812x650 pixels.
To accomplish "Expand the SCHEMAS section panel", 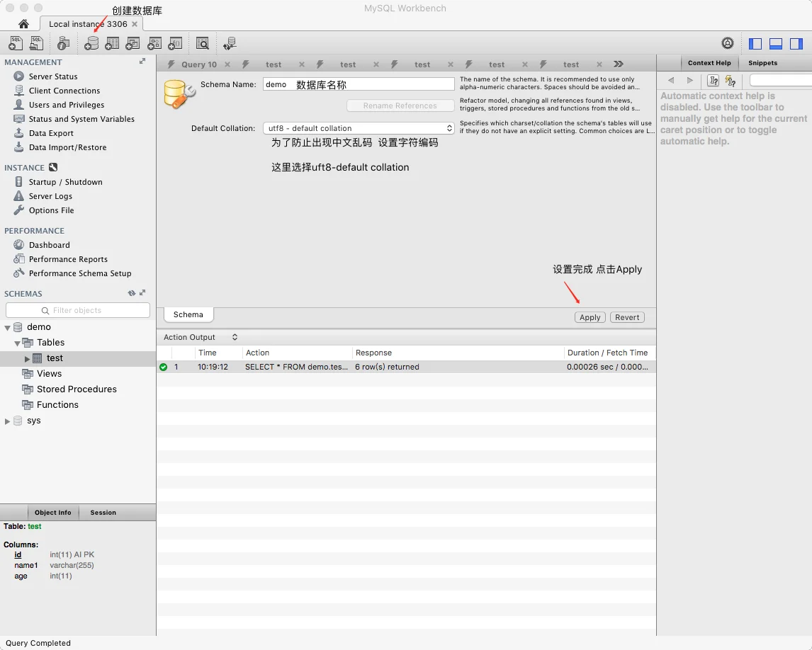I will pos(142,292).
